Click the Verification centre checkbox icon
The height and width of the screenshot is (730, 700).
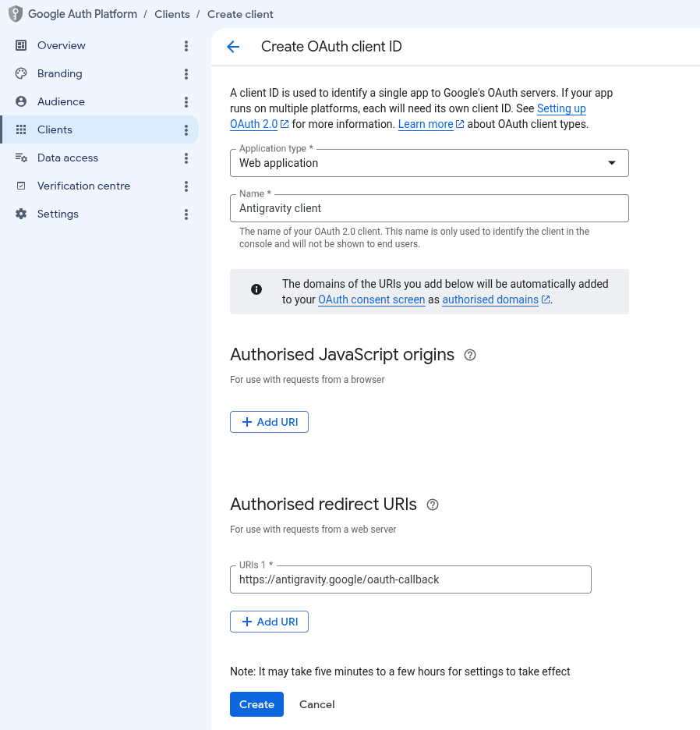[x=21, y=186]
